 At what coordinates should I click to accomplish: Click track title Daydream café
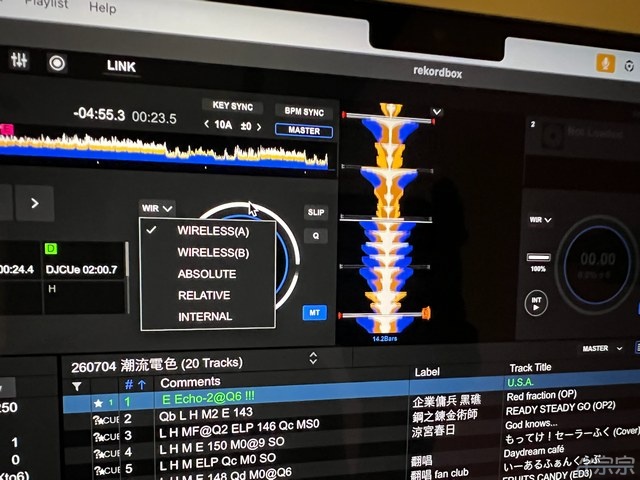(x=534, y=452)
